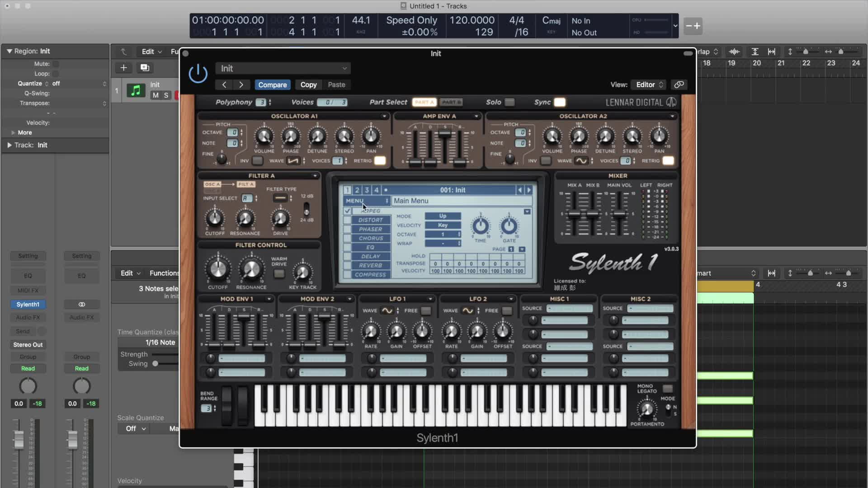The width and height of the screenshot is (868, 488).
Task: Toggle the Sync switch
Action: [560, 102]
